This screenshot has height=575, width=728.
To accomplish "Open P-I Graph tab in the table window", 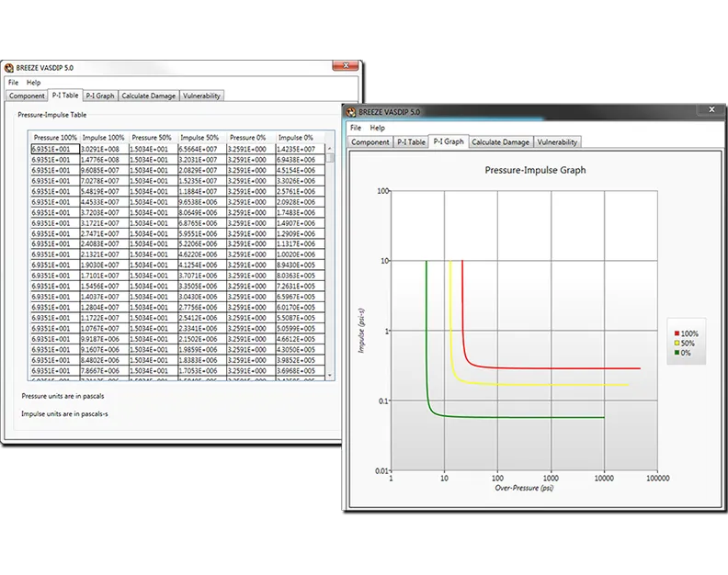I will tap(100, 96).
